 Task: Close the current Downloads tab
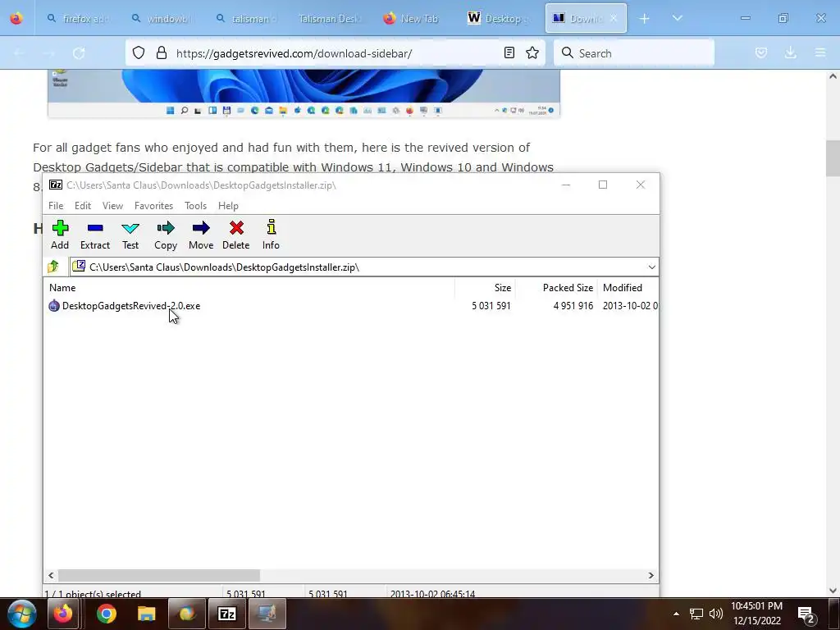click(x=614, y=18)
